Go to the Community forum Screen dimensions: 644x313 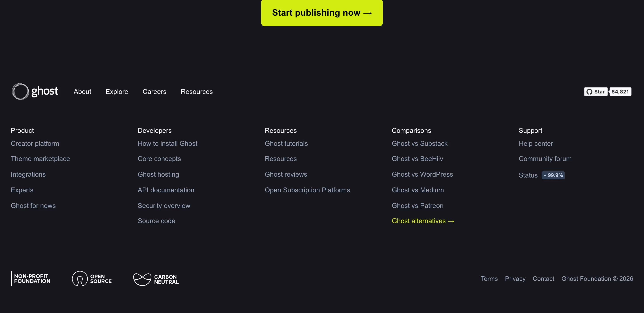[x=545, y=159]
